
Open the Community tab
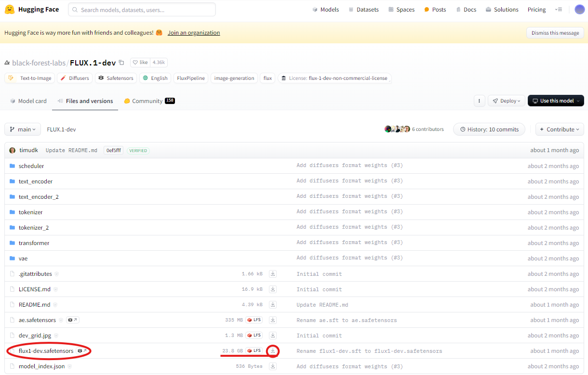click(149, 101)
